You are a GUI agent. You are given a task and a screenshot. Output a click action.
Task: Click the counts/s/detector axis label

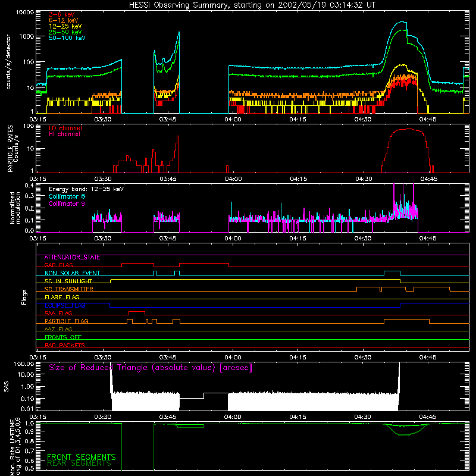[x=8, y=62]
